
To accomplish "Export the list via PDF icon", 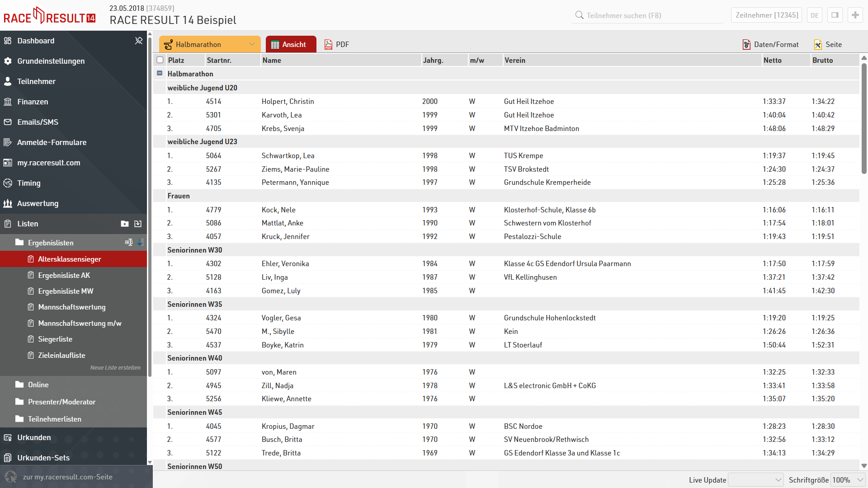I will coord(336,44).
